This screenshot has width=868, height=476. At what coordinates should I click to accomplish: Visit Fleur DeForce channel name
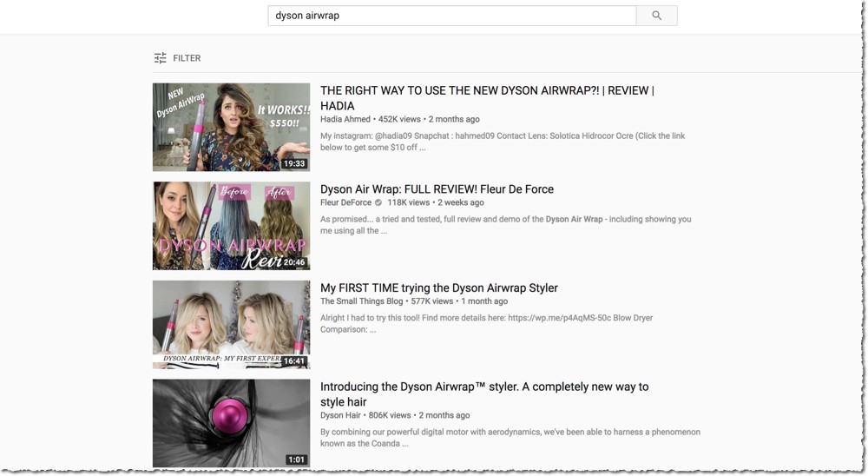click(345, 202)
